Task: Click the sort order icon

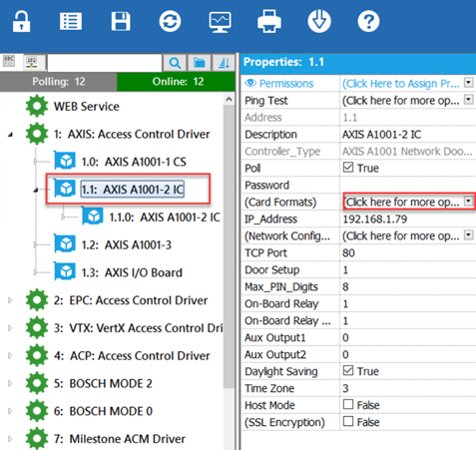Action: pos(224,63)
